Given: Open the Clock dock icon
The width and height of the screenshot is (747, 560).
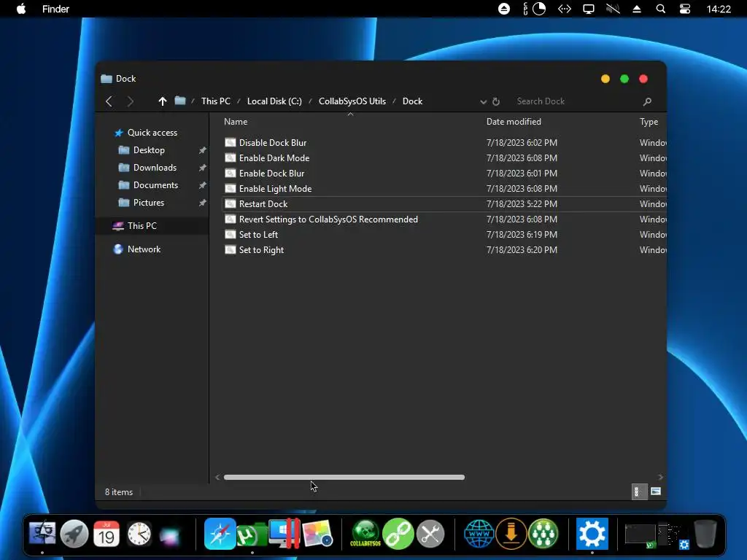Looking at the screenshot, I should click(x=139, y=533).
